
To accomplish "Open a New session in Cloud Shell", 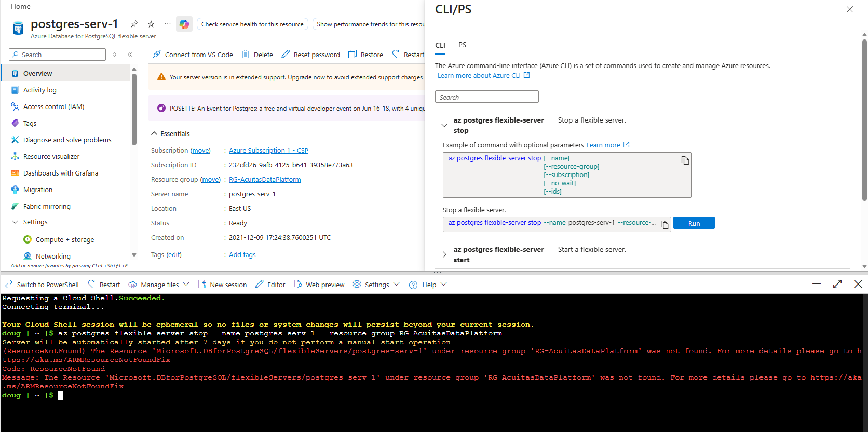I will point(222,285).
